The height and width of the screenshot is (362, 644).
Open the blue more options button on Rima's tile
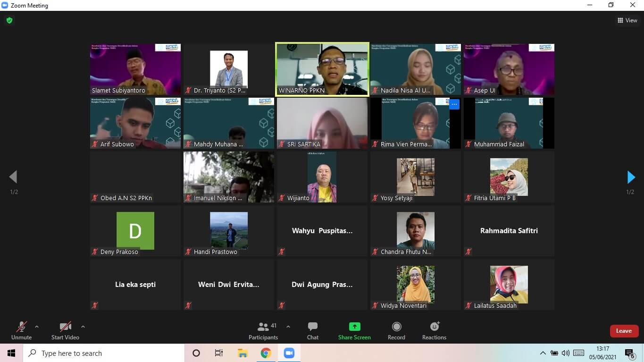point(454,104)
